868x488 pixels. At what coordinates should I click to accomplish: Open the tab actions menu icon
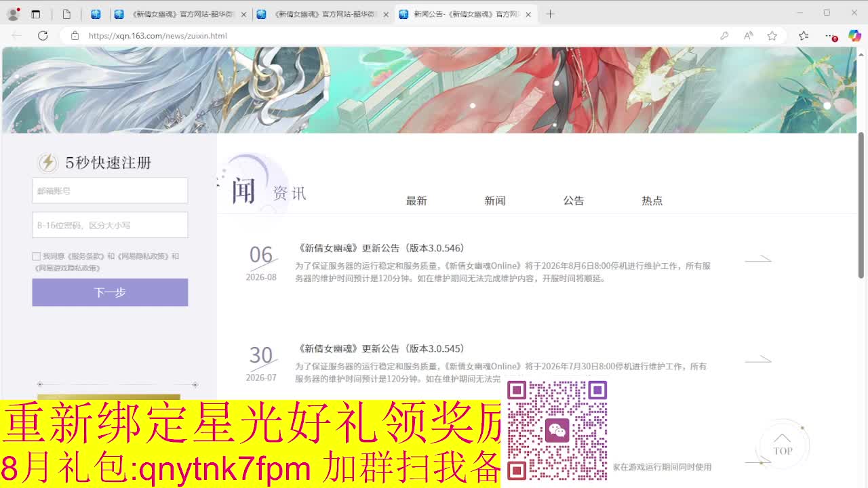[x=36, y=14]
